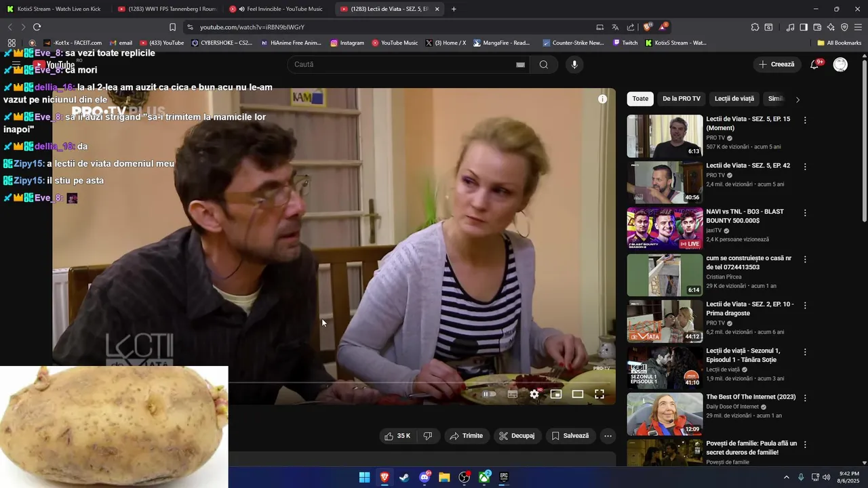
Task: Open Lectii de Viata SEZ. 2, EP. 10 title
Action: [x=750, y=308]
